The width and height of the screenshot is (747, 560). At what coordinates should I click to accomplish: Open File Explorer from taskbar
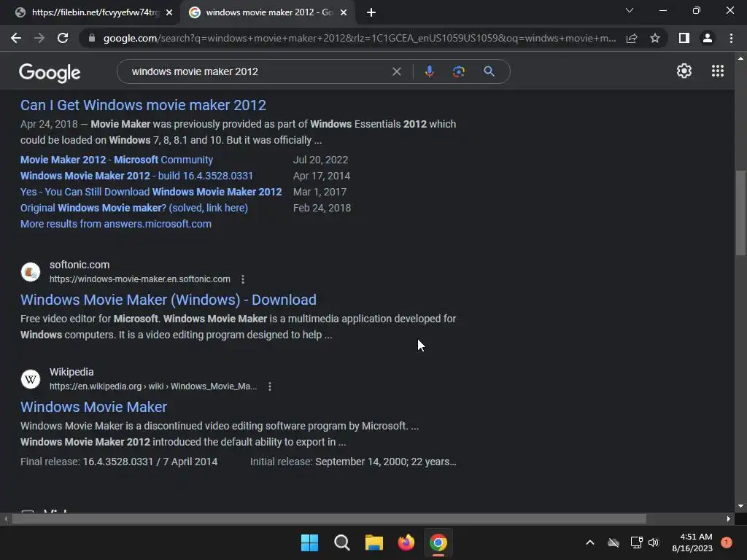(x=374, y=542)
